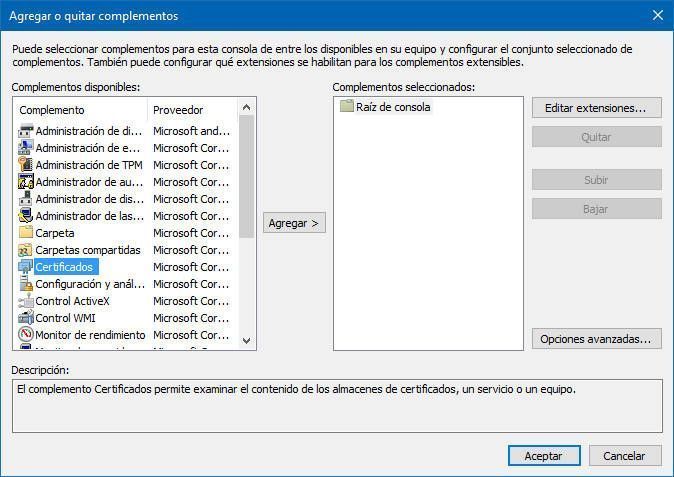Click the description text box
The width and height of the screenshot is (674, 477).
[x=337, y=406]
